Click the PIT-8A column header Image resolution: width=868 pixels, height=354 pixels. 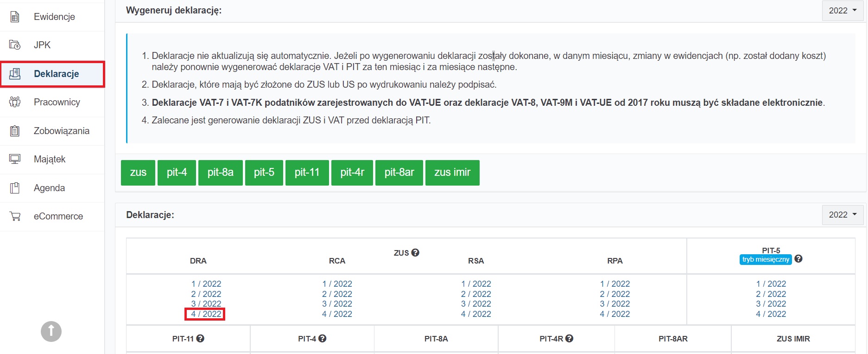coord(436,339)
